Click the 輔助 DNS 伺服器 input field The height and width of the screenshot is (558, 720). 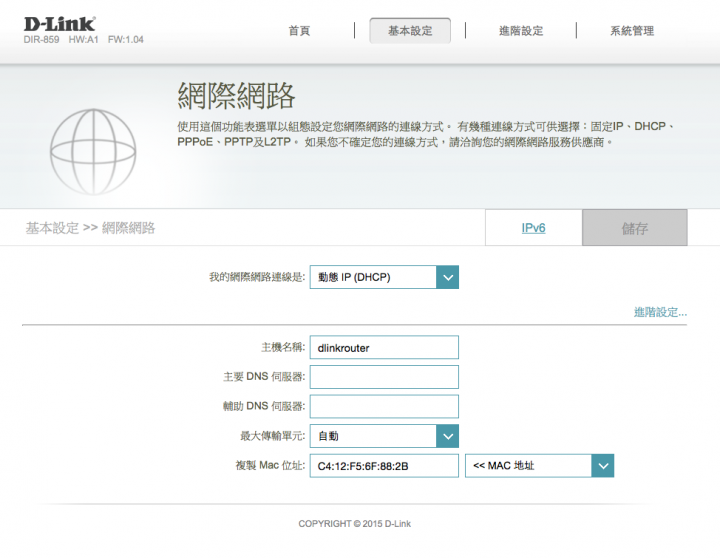point(384,406)
